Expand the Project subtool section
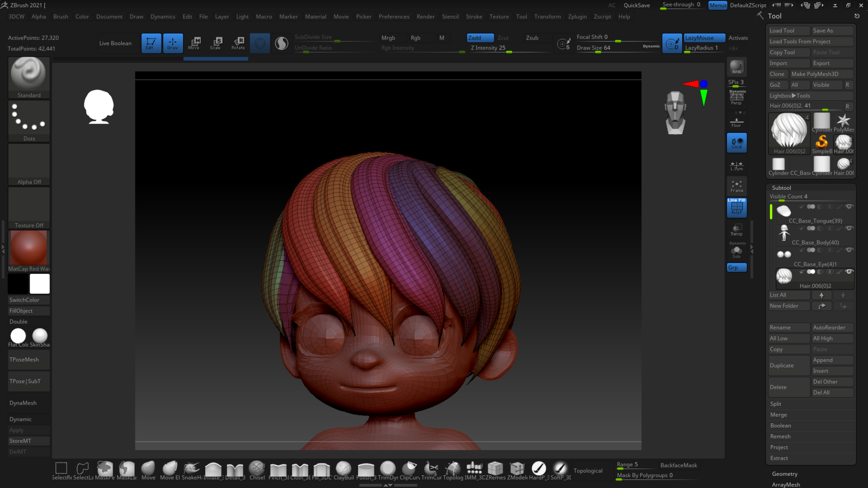This screenshot has height=488, width=868. 779,447
